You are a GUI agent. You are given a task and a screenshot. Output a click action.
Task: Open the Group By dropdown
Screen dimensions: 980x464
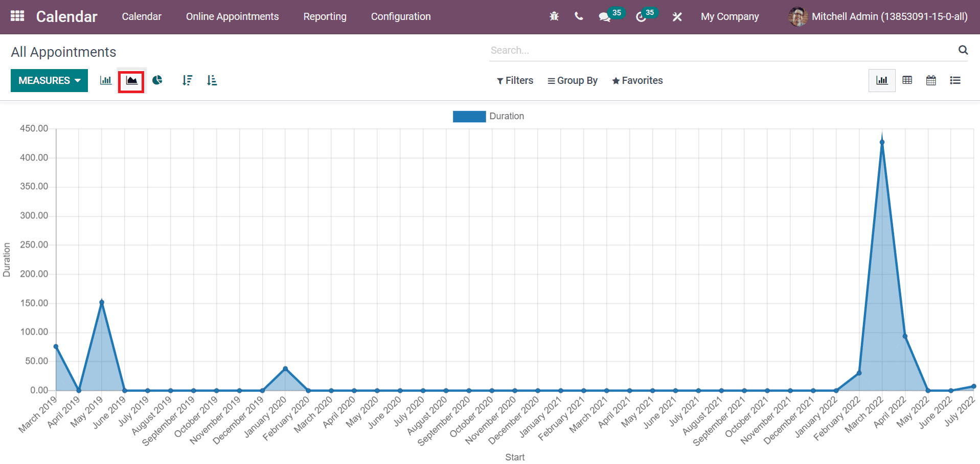572,80
